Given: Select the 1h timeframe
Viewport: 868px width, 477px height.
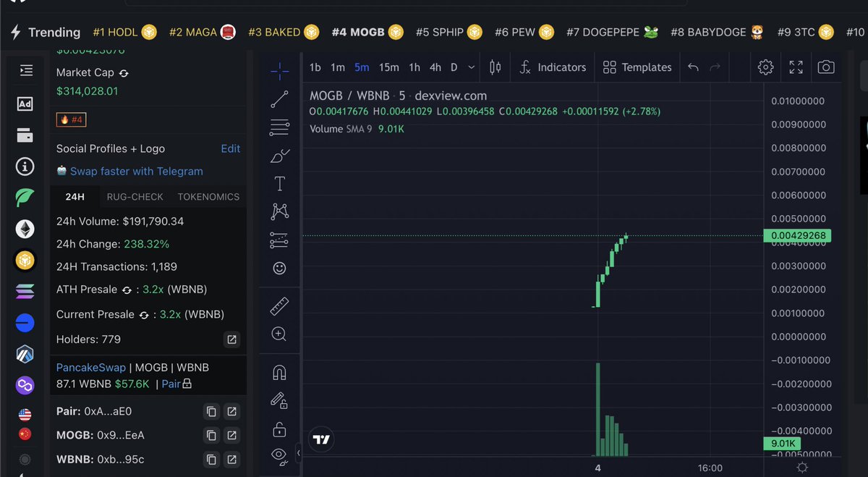Looking at the screenshot, I should point(414,67).
